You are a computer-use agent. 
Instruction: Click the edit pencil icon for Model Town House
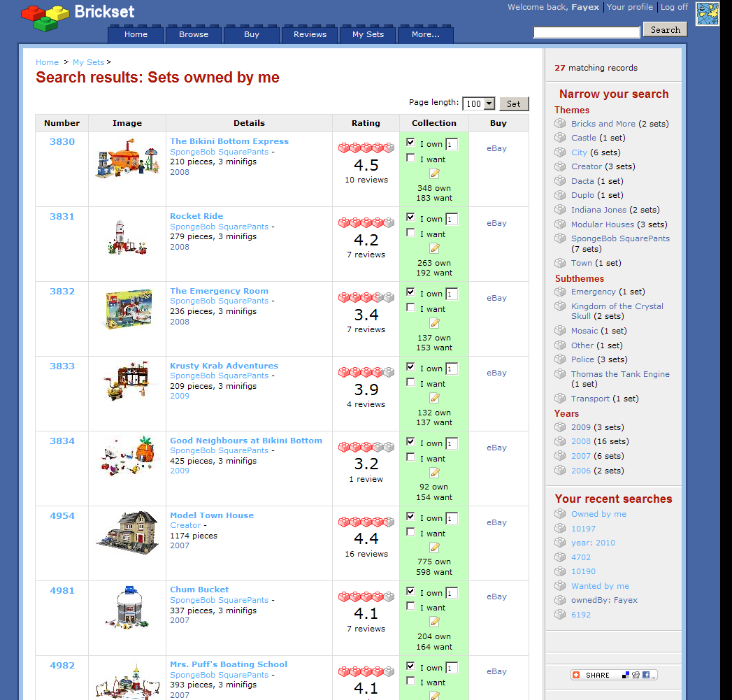point(435,548)
